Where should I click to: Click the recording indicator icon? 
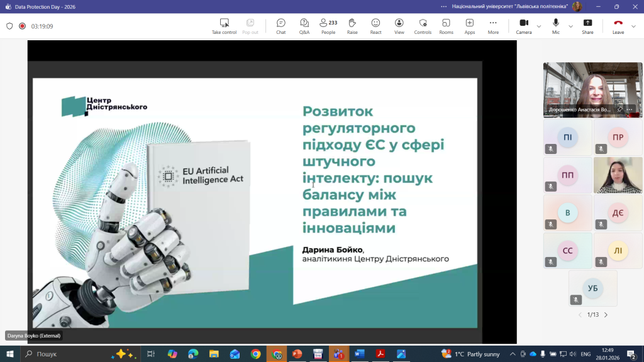(22, 26)
